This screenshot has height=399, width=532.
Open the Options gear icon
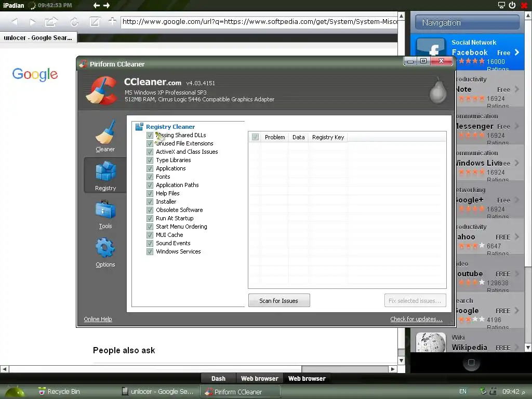tap(105, 248)
